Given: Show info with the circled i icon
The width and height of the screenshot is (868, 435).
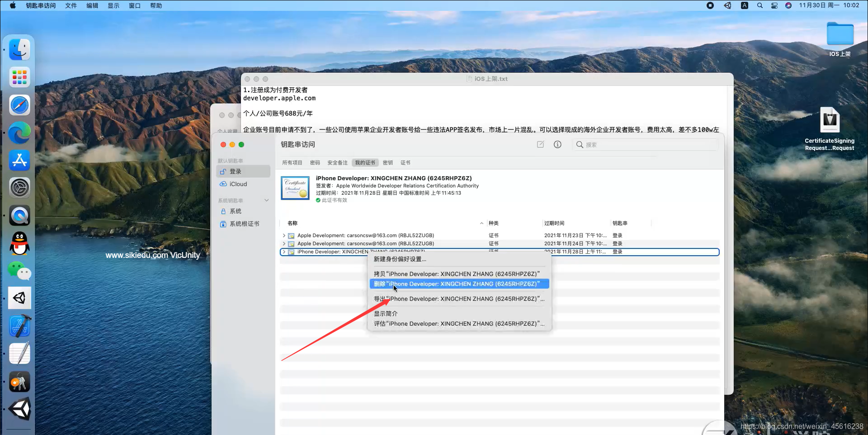Looking at the screenshot, I should tap(557, 145).
